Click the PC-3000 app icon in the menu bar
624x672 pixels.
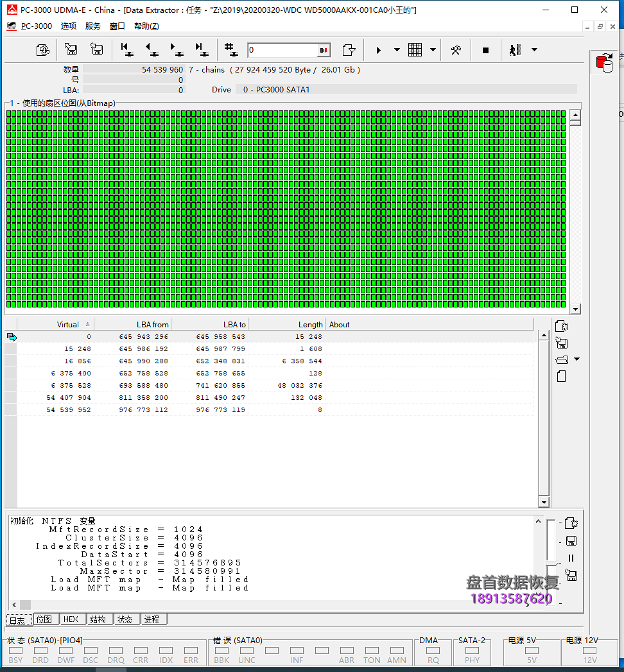12,26
